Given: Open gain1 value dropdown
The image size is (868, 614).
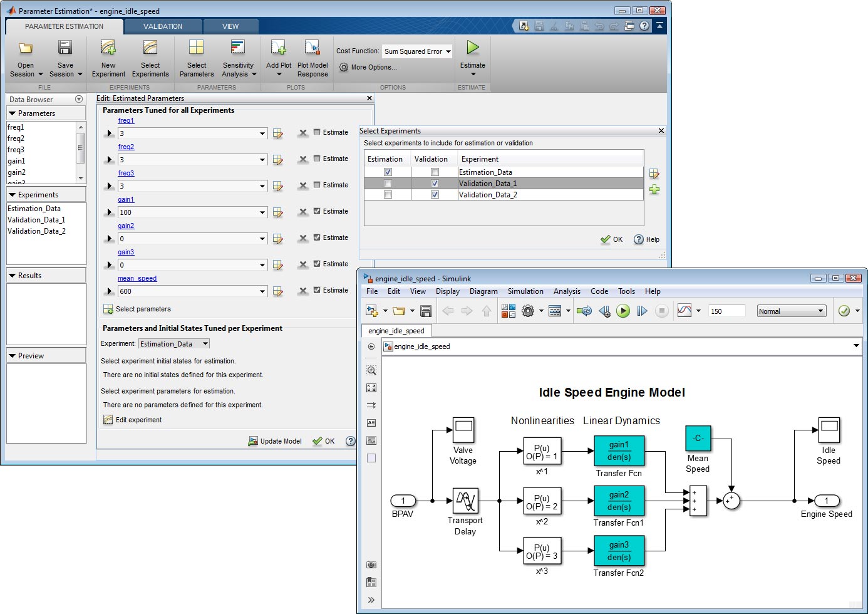Looking at the screenshot, I should pyautogui.click(x=262, y=212).
